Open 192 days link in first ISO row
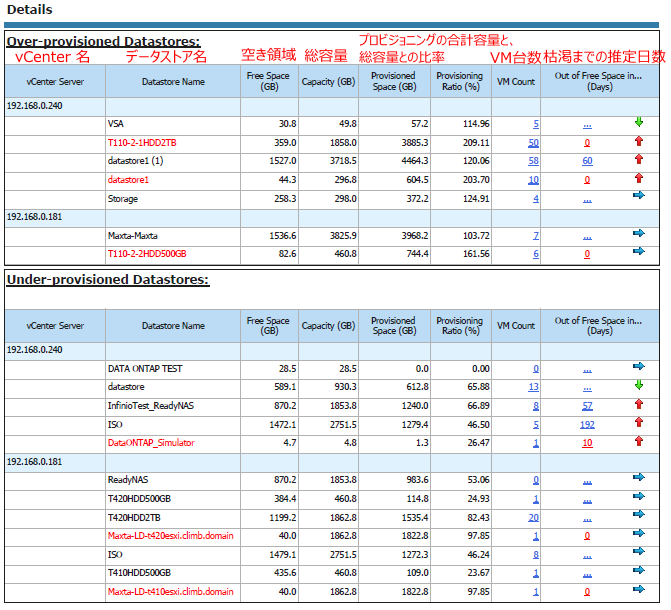671x610 pixels. (587, 425)
